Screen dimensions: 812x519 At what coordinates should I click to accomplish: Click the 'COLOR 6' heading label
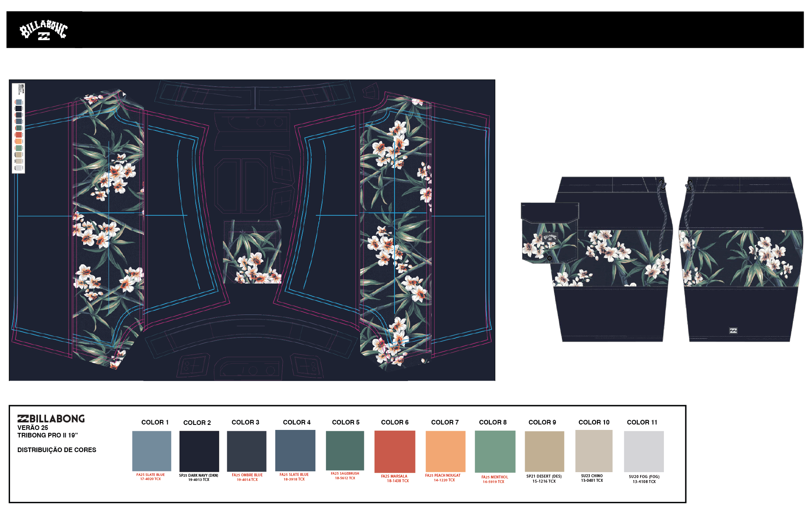click(x=394, y=422)
